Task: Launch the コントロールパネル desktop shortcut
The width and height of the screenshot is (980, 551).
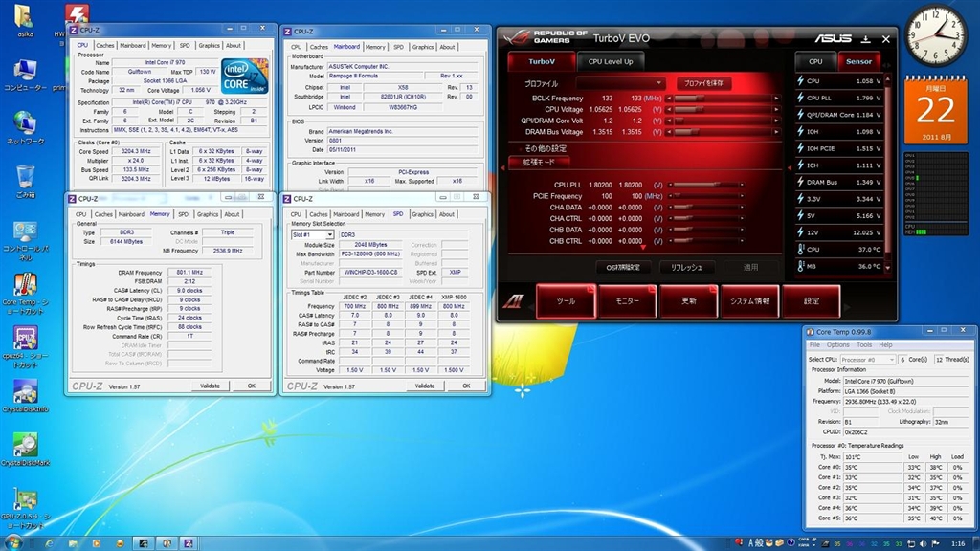Action: [25, 240]
